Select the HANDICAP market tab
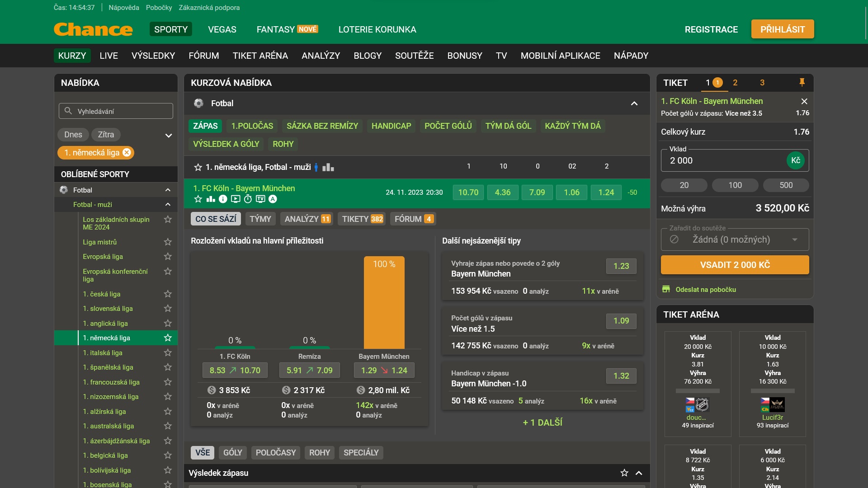This screenshot has height=488, width=868. [392, 126]
